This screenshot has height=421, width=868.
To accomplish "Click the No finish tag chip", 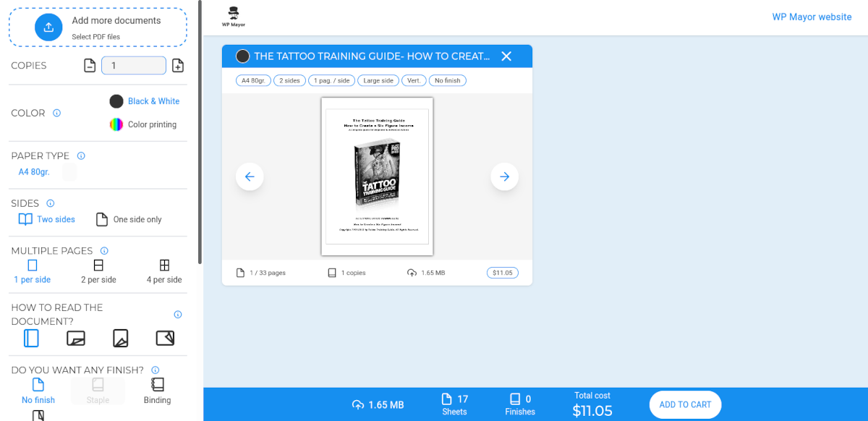I will [448, 80].
